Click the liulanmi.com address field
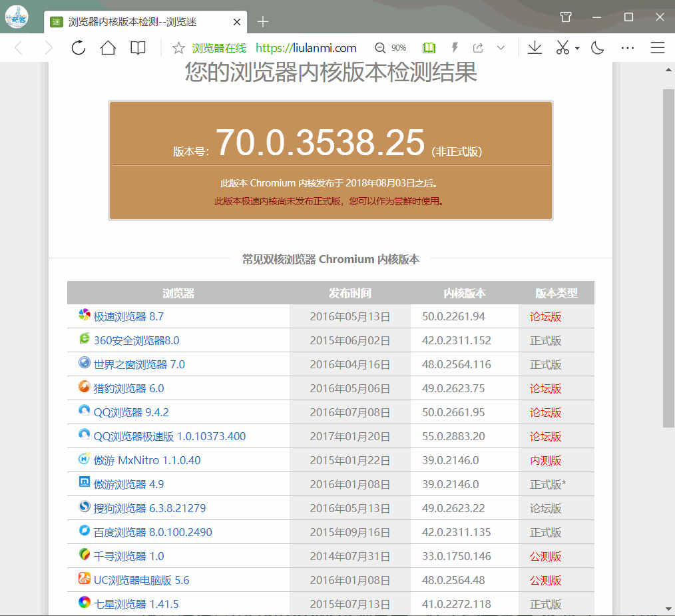This screenshot has height=616, width=675. pos(306,48)
